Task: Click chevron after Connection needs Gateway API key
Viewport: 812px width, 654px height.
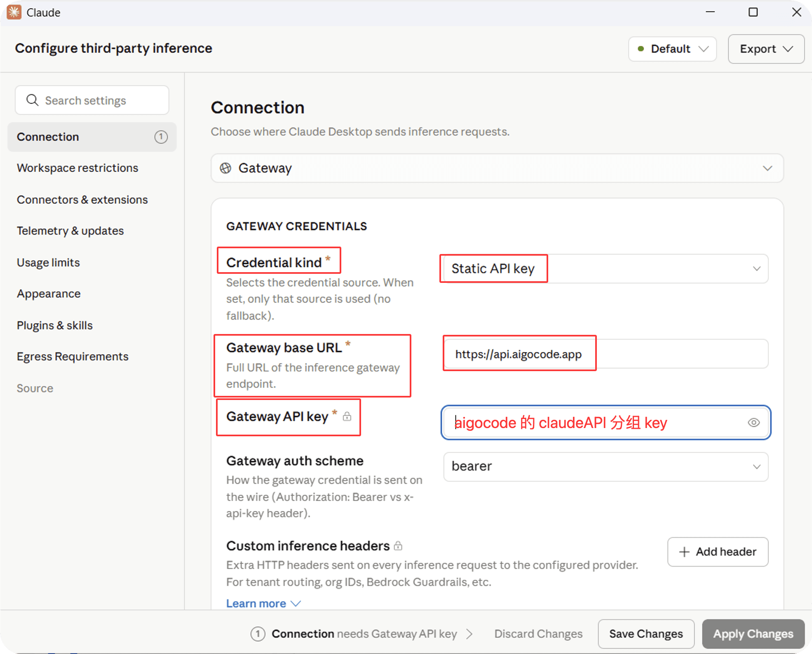Action: pyautogui.click(x=469, y=634)
